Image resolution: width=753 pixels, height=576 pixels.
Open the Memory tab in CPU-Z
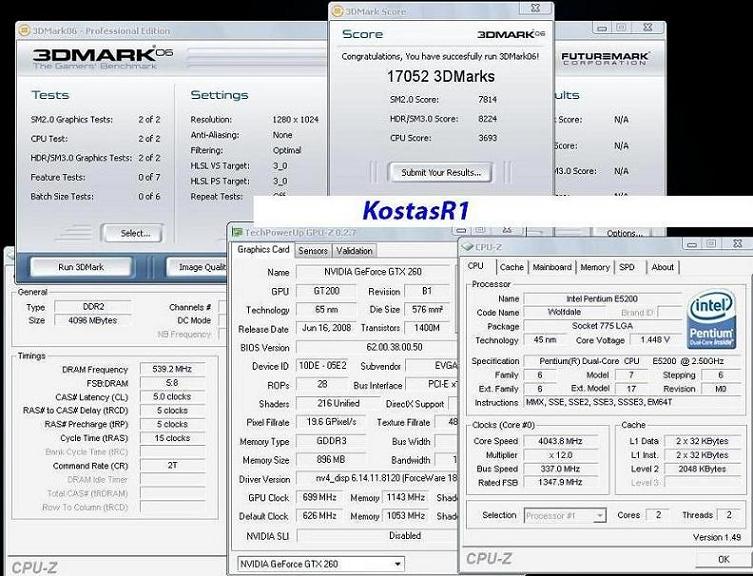(595, 267)
